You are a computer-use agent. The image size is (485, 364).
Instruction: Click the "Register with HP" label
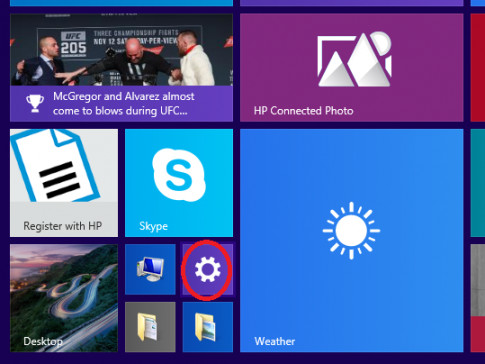click(62, 226)
